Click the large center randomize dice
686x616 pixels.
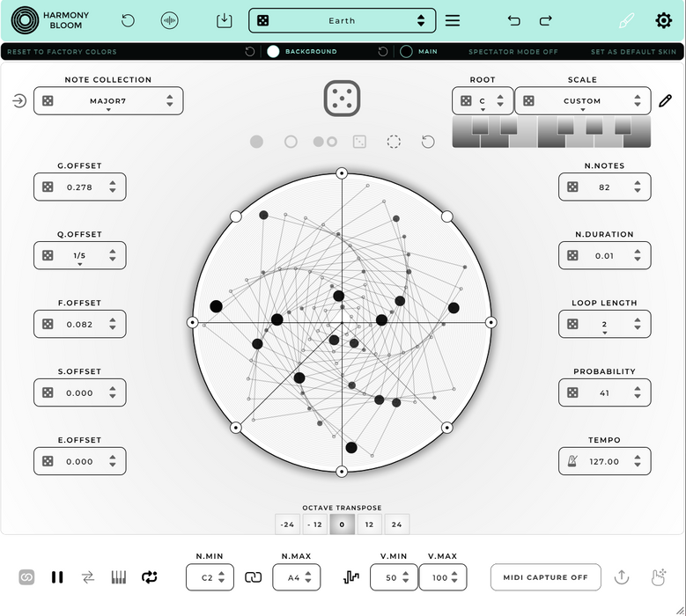click(x=342, y=98)
